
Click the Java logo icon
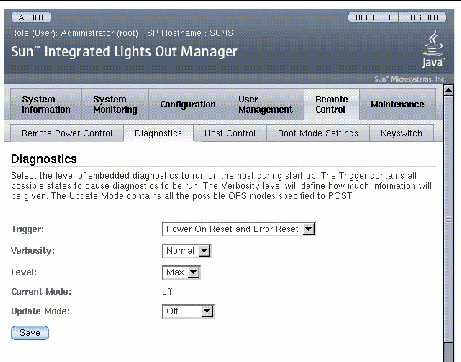432,49
